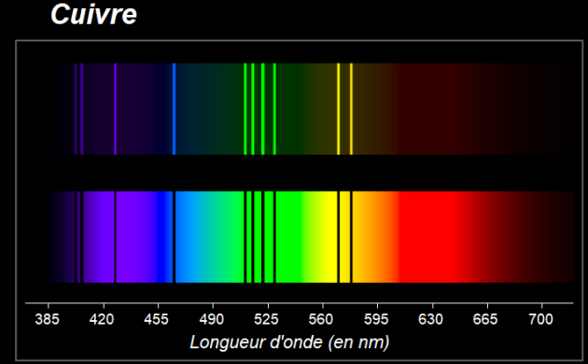The width and height of the screenshot is (588, 364).
Task: Click the green emission line just right of 525 nm
Action: (274, 108)
